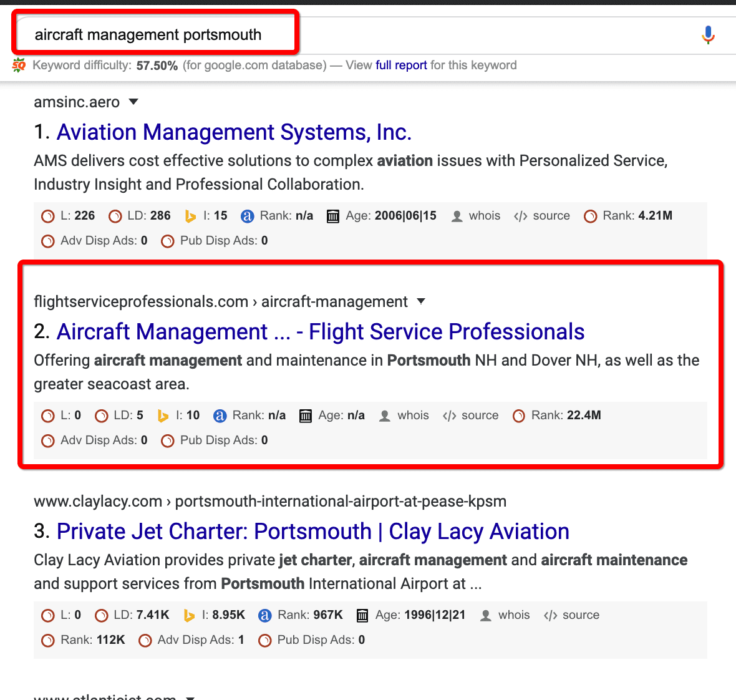Open Private Jet Charter: Portsmouth Clay Lacy link

click(x=313, y=531)
